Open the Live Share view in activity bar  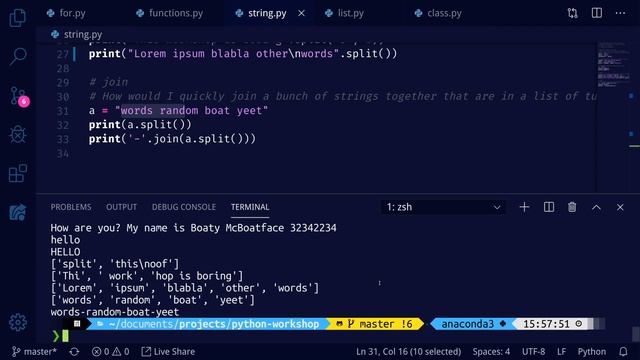click(18, 212)
